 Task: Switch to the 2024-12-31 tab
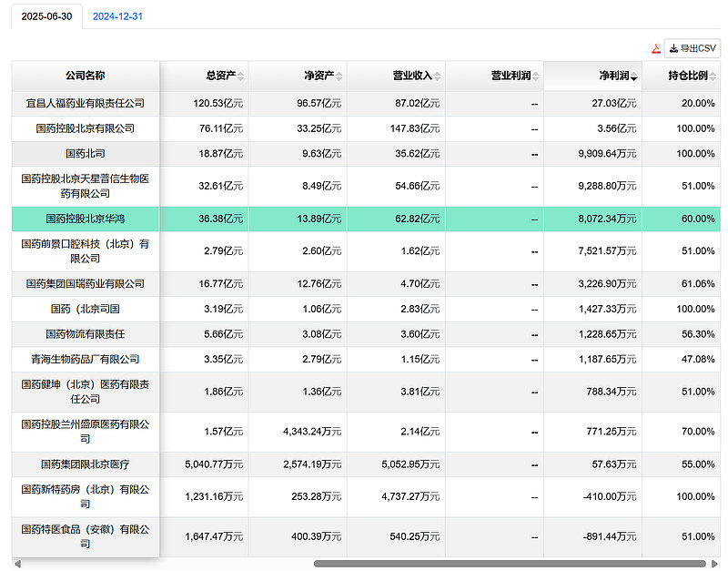pyautogui.click(x=117, y=16)
